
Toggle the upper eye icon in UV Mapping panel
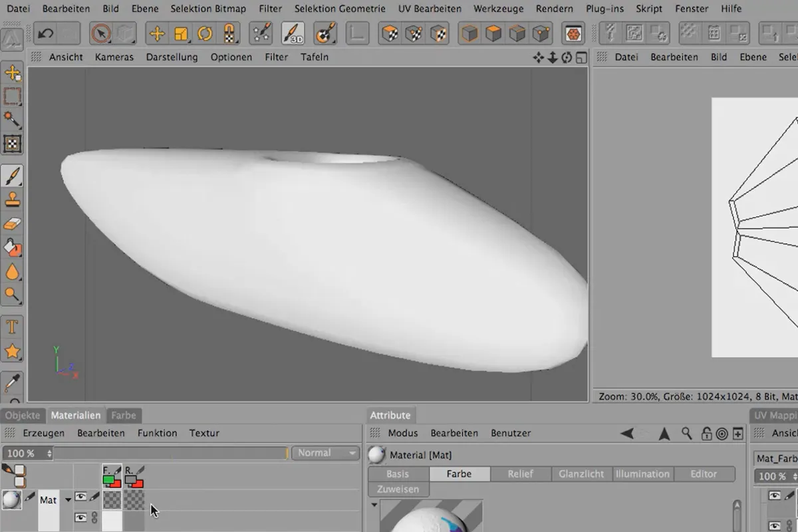point(774,495)
